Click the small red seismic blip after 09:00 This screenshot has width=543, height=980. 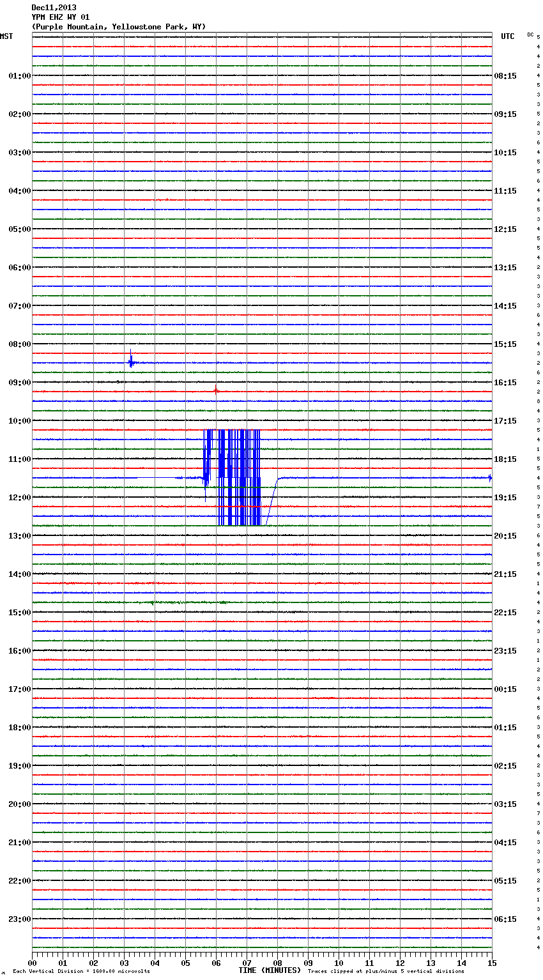click(216, 390)
